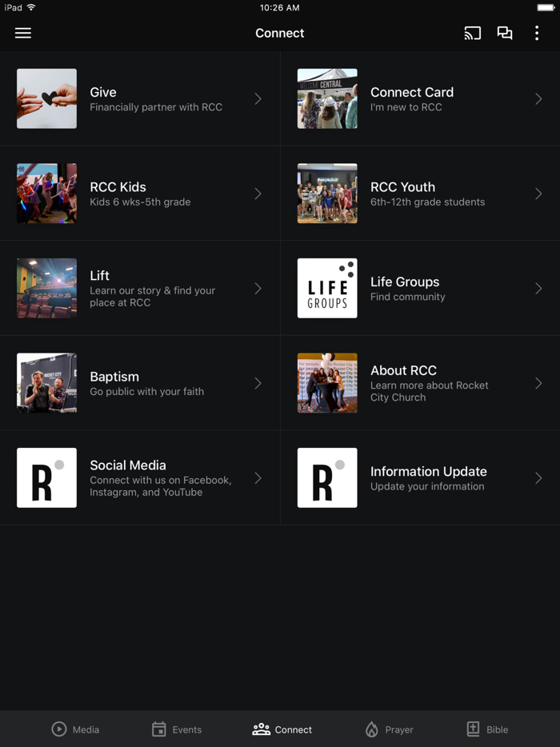Open the Baptism title link
This screenshot has width=560, height=747.
coord(114,377)
